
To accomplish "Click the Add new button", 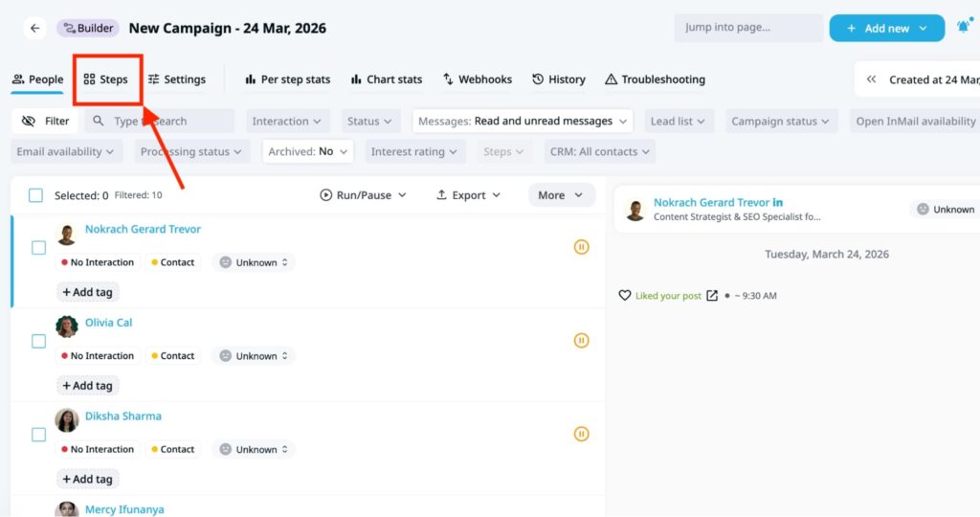I will [886, 28].
